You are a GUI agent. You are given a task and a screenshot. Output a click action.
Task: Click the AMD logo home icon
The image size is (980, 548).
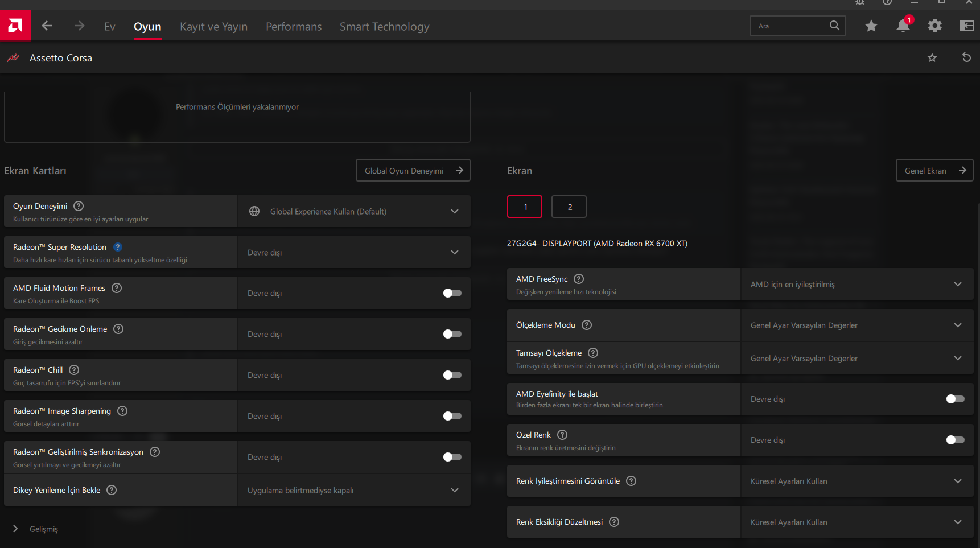pos(15,26)
